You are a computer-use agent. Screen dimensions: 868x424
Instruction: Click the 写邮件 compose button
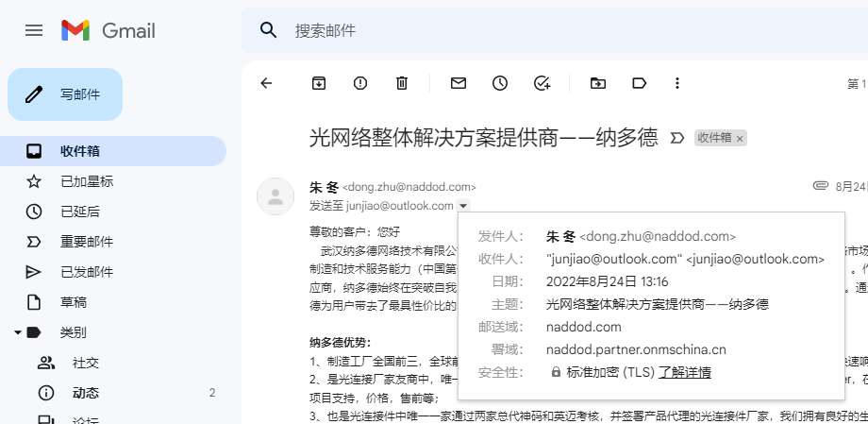[x=65, y=94]
